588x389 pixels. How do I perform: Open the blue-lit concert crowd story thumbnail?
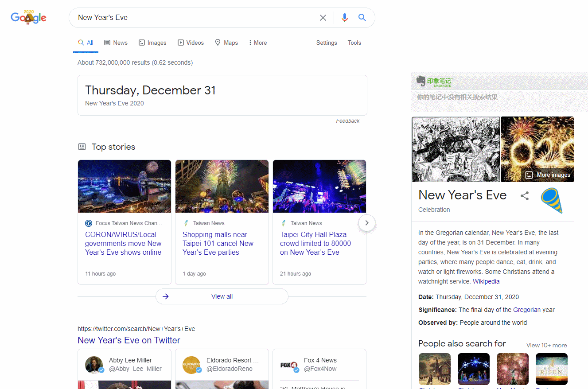pos(319,187)
